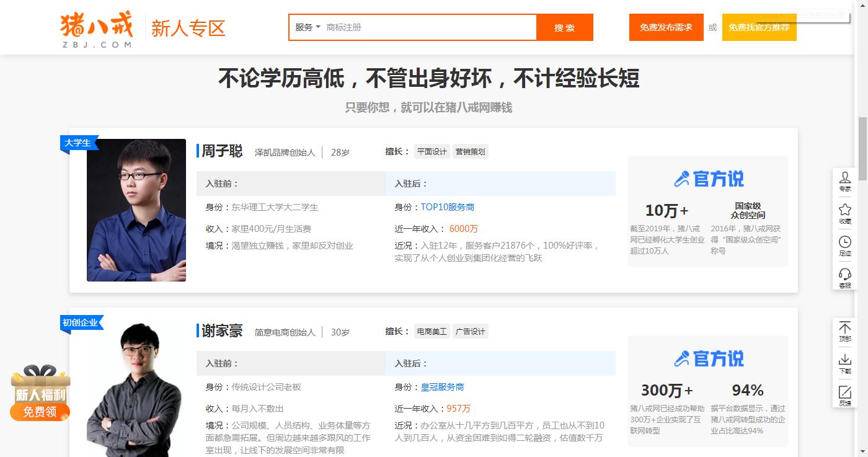Open the 专家 expert icon in sidebar
Viewport: 868px width, 457px height.
click(x=844, y=181)
